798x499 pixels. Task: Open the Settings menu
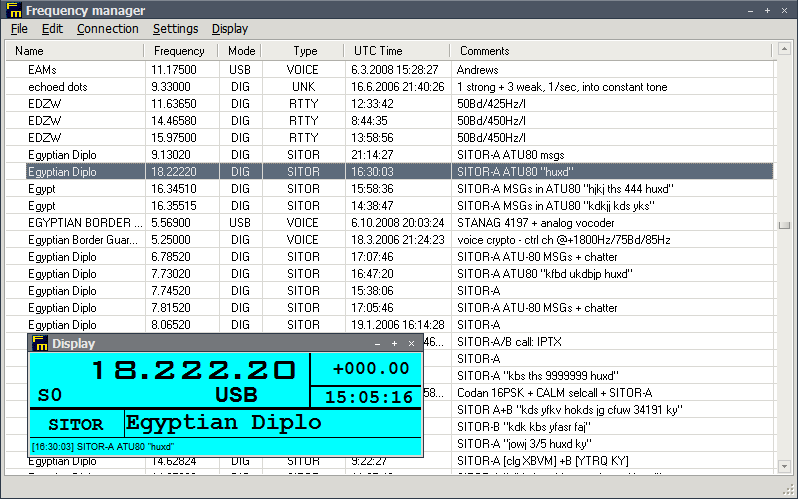[175, 29]
